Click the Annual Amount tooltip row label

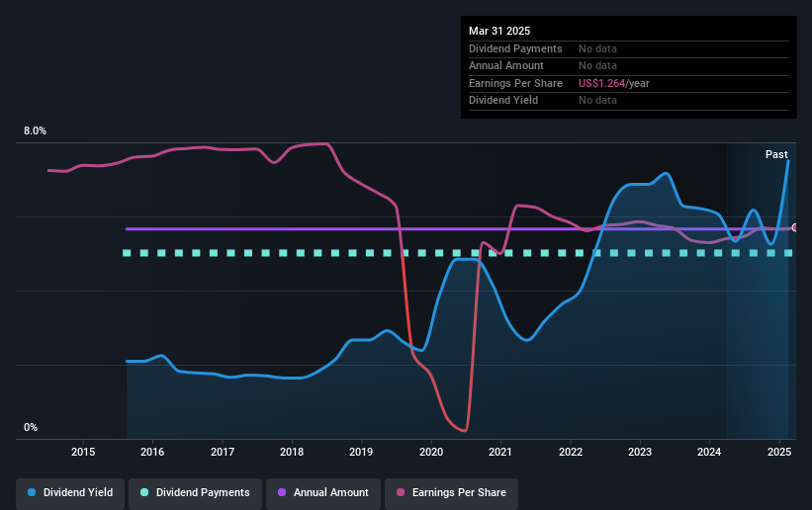click(x=506, y=66)
